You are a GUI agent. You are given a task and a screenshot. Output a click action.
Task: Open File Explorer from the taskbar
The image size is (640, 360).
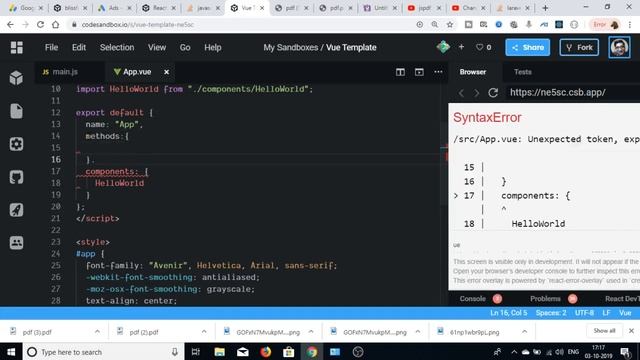click(220, 352)
